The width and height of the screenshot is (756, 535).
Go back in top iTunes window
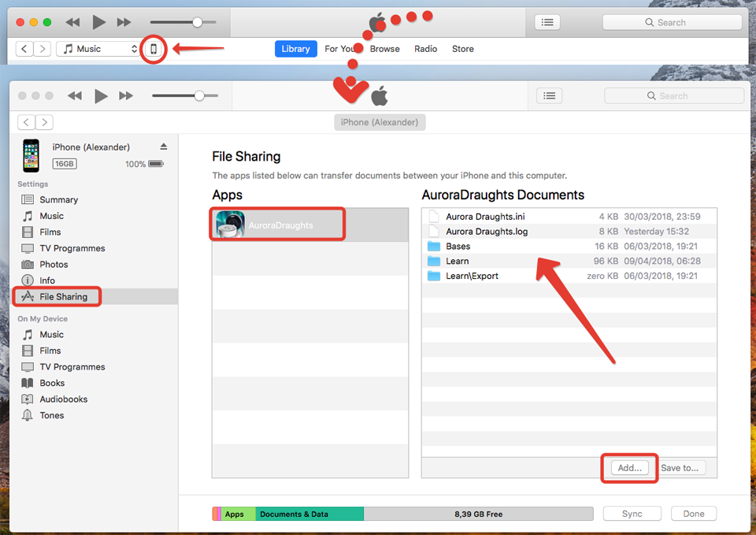click(24, 49)
